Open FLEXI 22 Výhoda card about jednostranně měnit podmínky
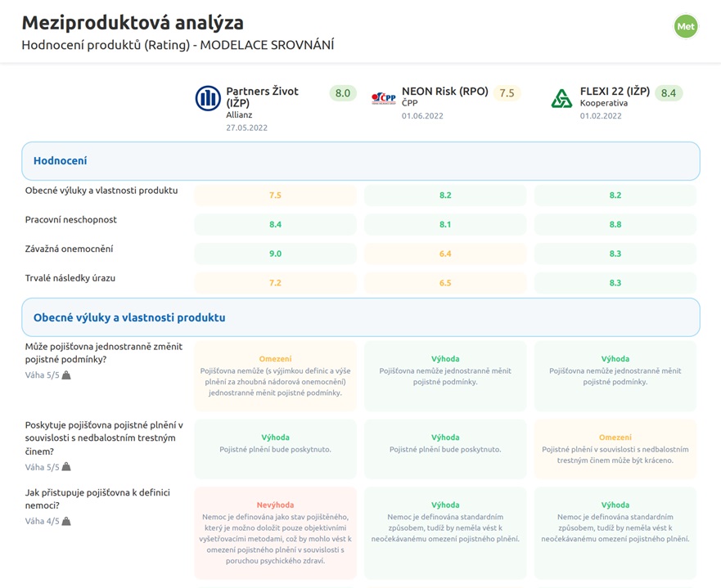The width and height of the screenshot is (721, 588). point(615,376)
